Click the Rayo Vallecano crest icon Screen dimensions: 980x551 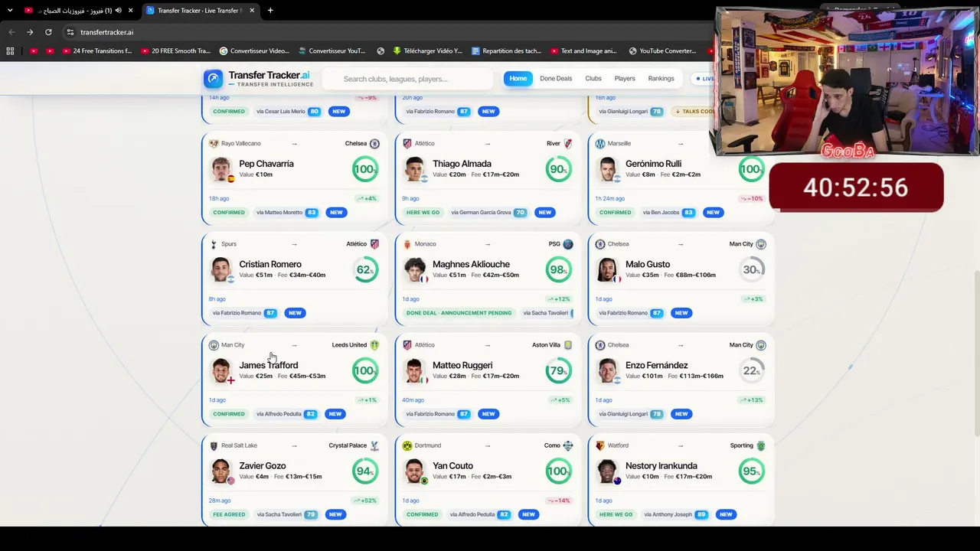(x=214, y=144)
